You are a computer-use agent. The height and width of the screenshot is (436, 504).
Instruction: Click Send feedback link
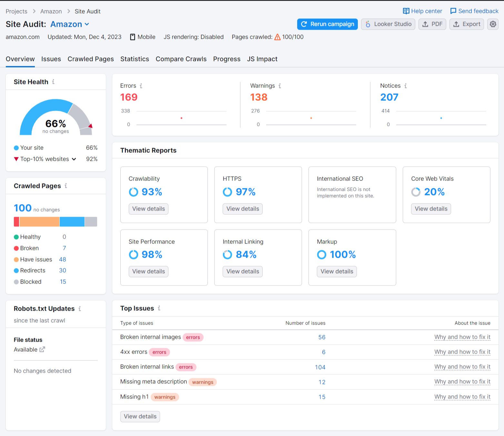(x=474, y=11)
